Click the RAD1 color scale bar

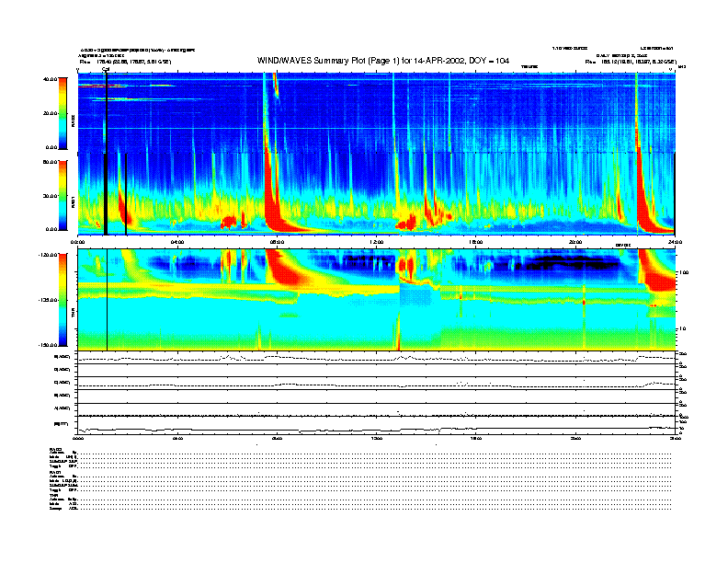click(x=63, y=195)
